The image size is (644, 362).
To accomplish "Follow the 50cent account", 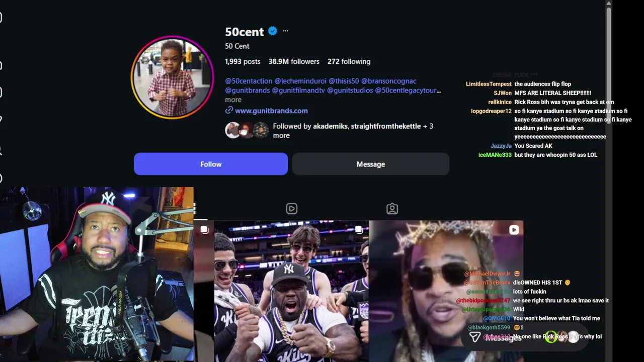I will click(211, 164).
